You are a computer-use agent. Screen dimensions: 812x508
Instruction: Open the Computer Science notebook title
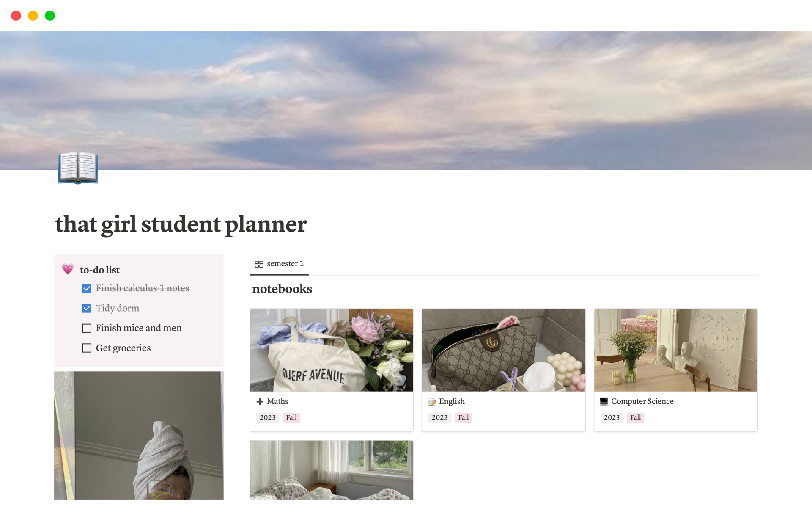click(x=642, y=401)
